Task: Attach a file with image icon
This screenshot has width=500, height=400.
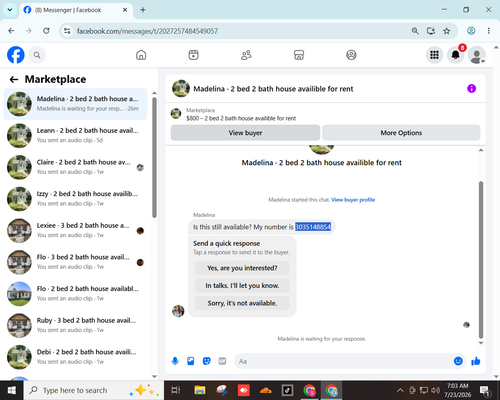Action: [x=191, y=361]
